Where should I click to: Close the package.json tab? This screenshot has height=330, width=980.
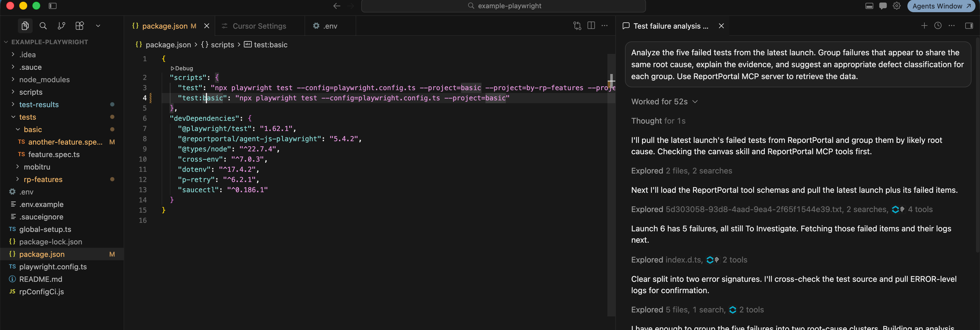[206, 26]
